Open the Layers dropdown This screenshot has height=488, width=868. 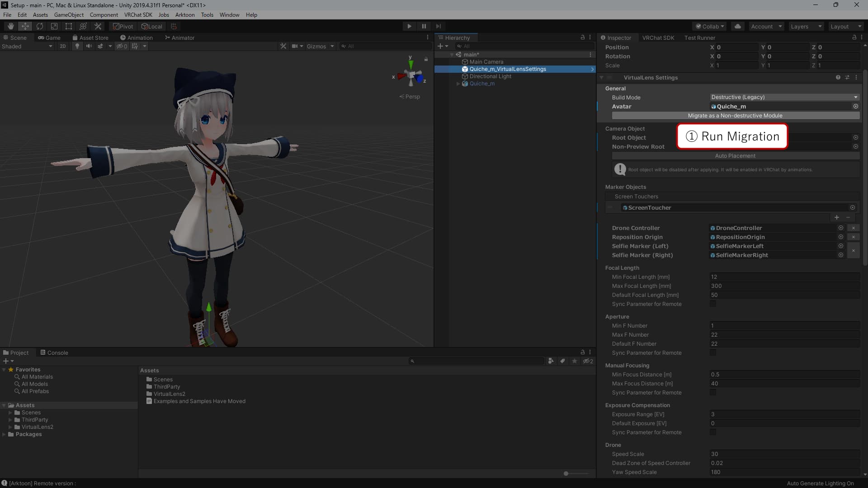point(806,26)
